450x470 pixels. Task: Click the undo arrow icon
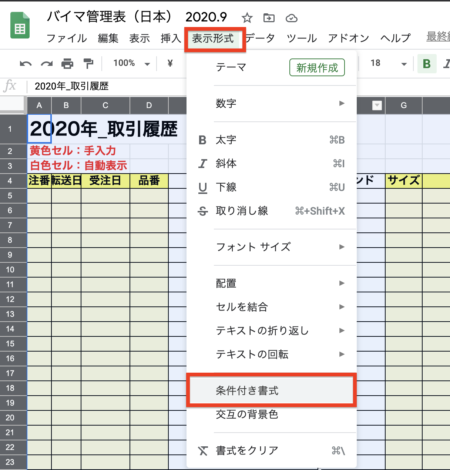(x=26, y=63)
